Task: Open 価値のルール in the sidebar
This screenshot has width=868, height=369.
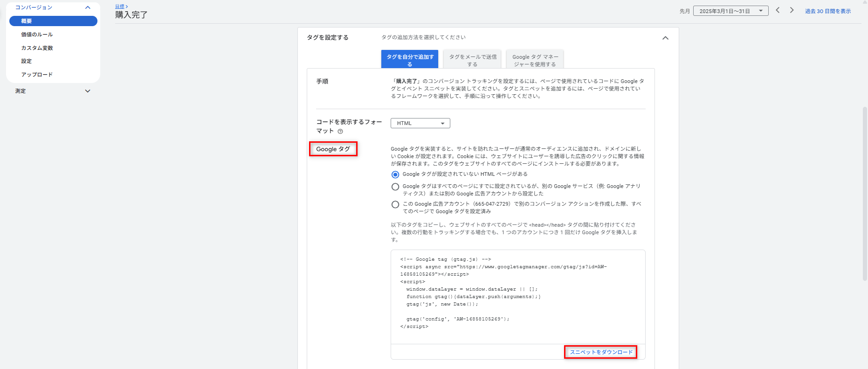Action: click(37, 35)
